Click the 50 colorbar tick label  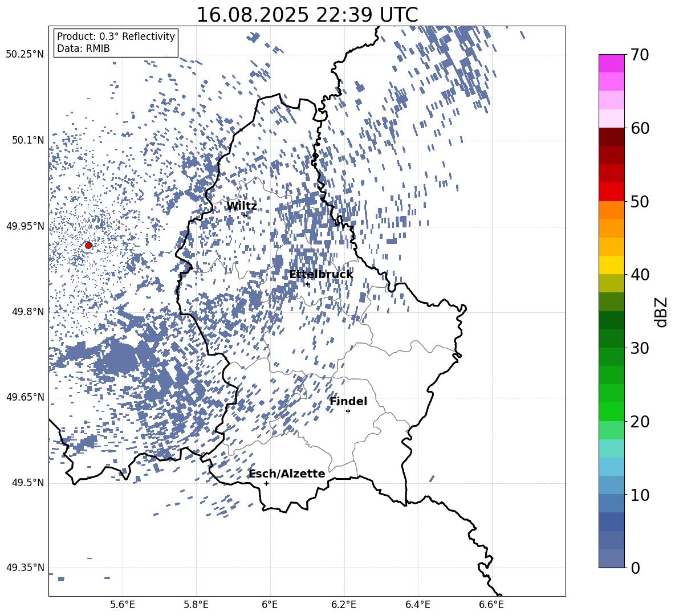(x=640, y=201)
